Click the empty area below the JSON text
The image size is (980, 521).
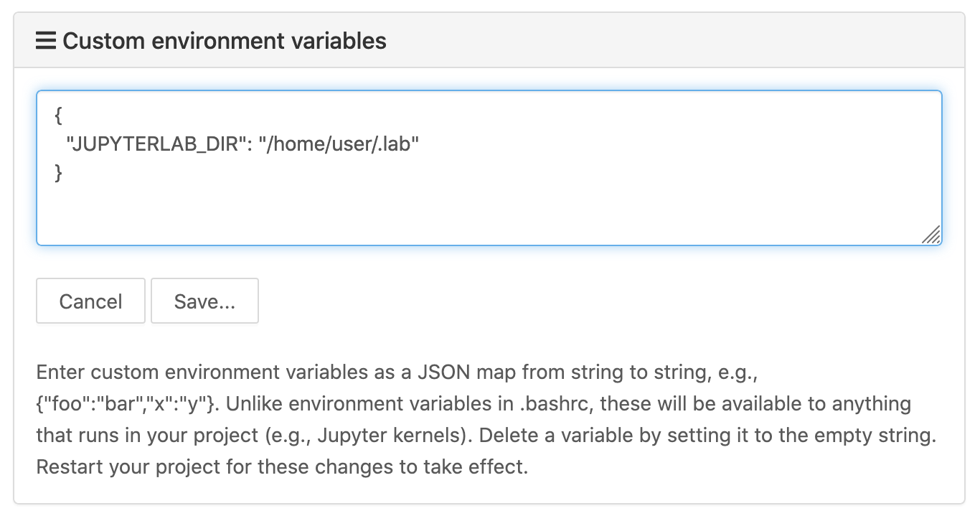point(488,212)
